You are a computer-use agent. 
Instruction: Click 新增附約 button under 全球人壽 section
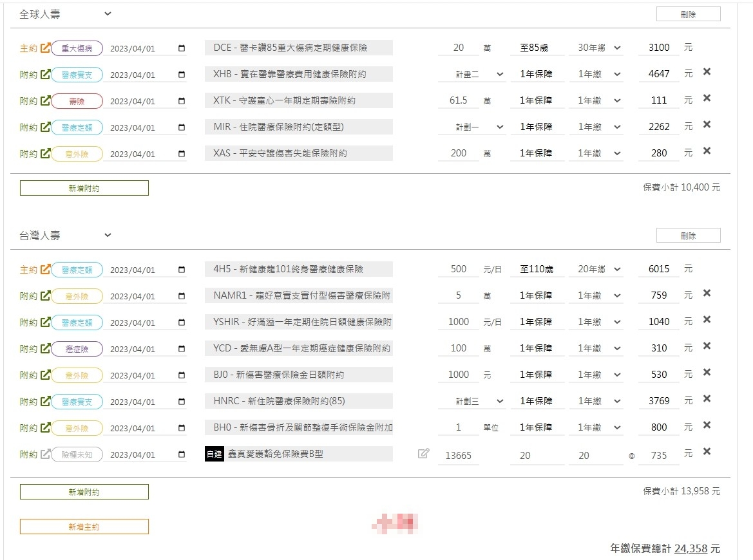(x=84, y=188)
